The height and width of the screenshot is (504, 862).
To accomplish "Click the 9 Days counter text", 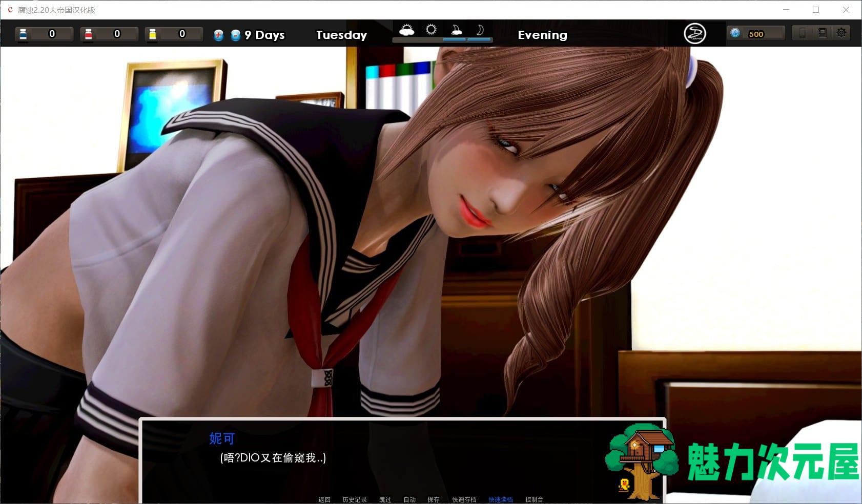I will coord(264,35).
